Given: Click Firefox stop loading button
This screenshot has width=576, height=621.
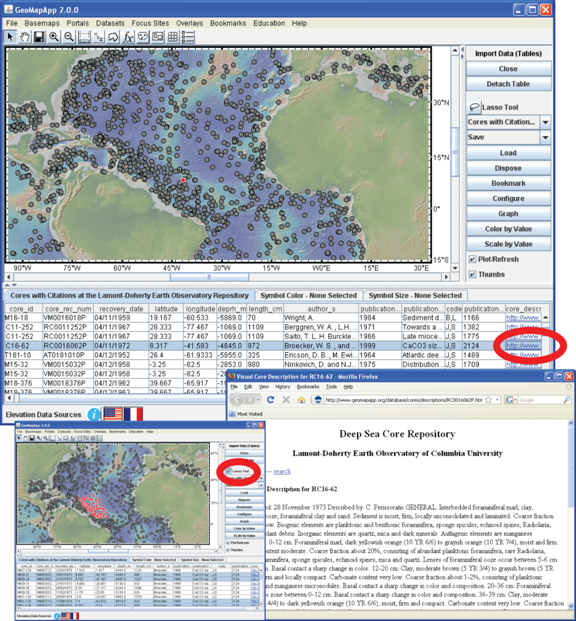Looking at the screenshot, I should click(x=286, y=400).
